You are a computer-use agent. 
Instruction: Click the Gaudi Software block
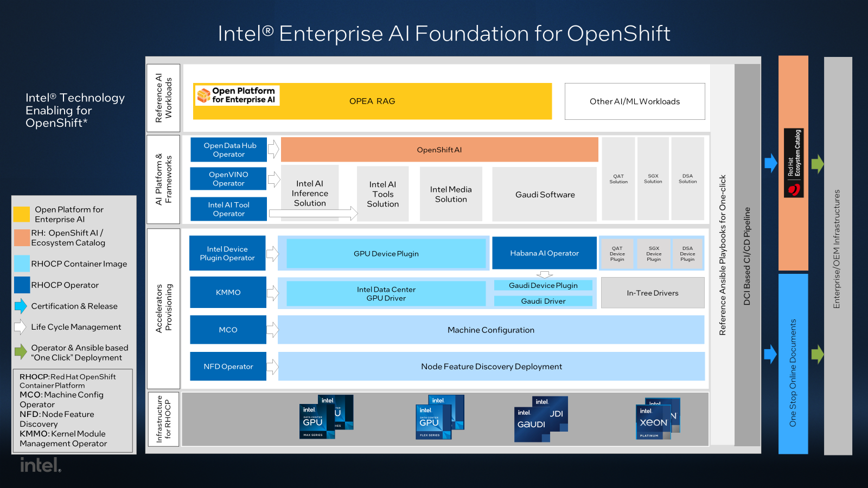point(545,195)
